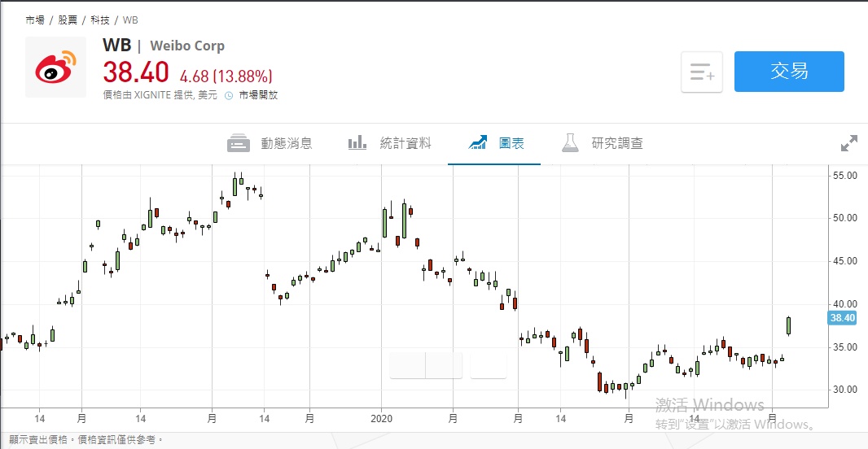Click the Weibo Corp company name

click(187, 46)
